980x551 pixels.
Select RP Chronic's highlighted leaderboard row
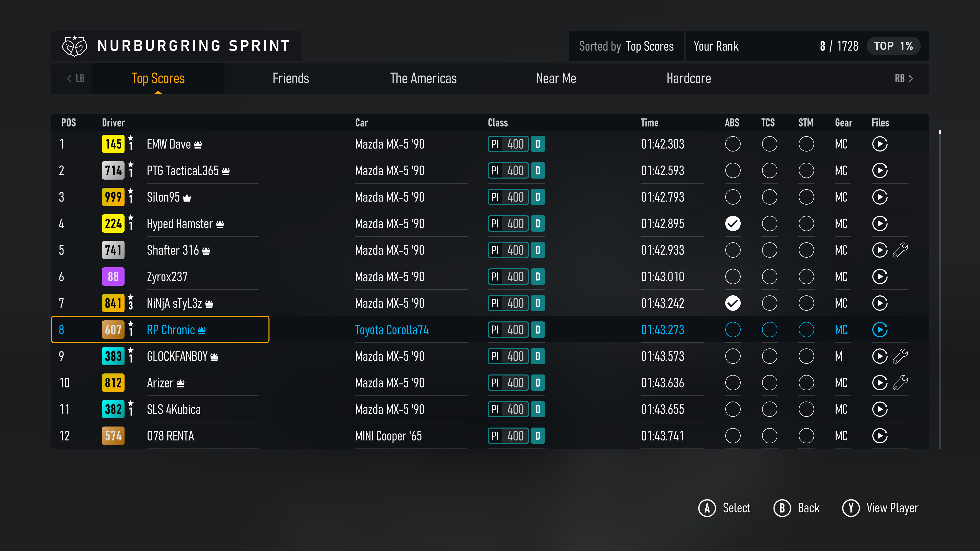point(160,330)
